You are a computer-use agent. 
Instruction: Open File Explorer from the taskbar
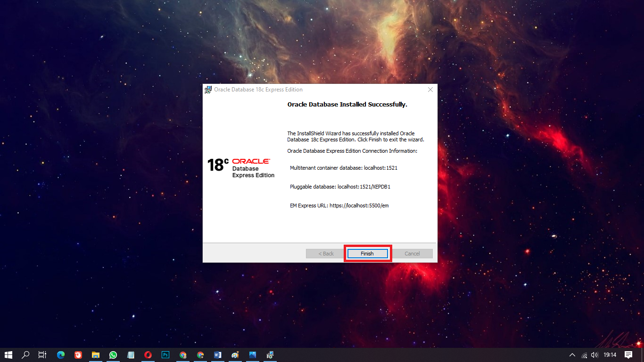click(x=96, y=355)
